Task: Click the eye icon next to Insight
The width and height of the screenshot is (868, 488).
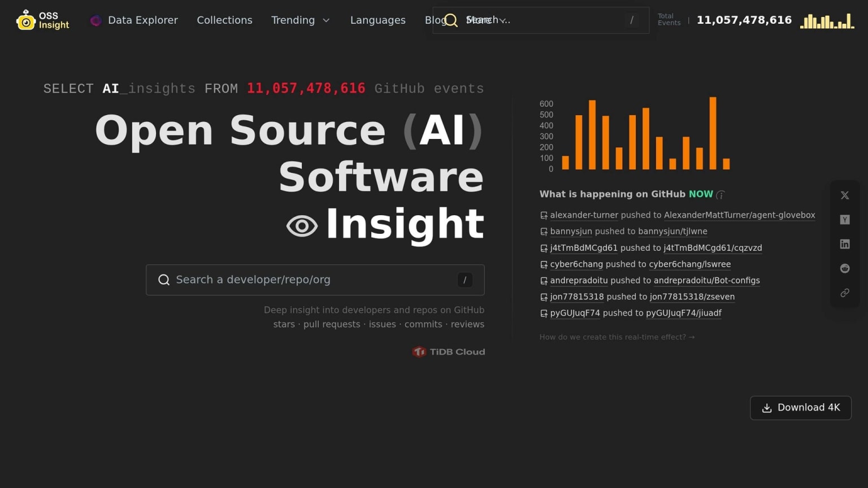Action: tap(302, 226)
